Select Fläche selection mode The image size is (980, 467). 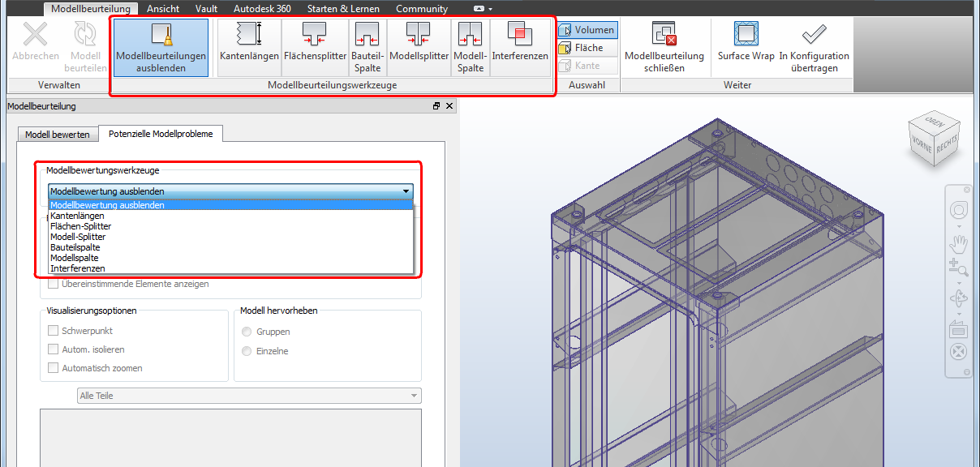587,48
